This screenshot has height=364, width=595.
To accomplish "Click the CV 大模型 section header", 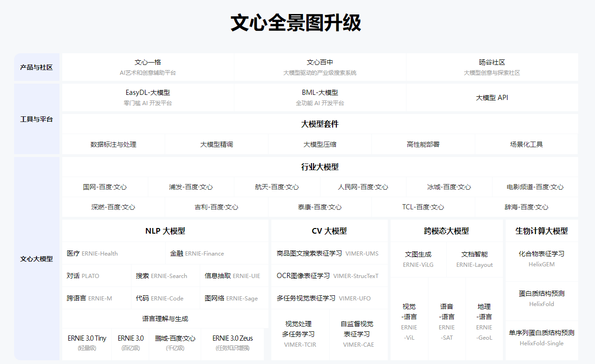I will pos(329,231).
